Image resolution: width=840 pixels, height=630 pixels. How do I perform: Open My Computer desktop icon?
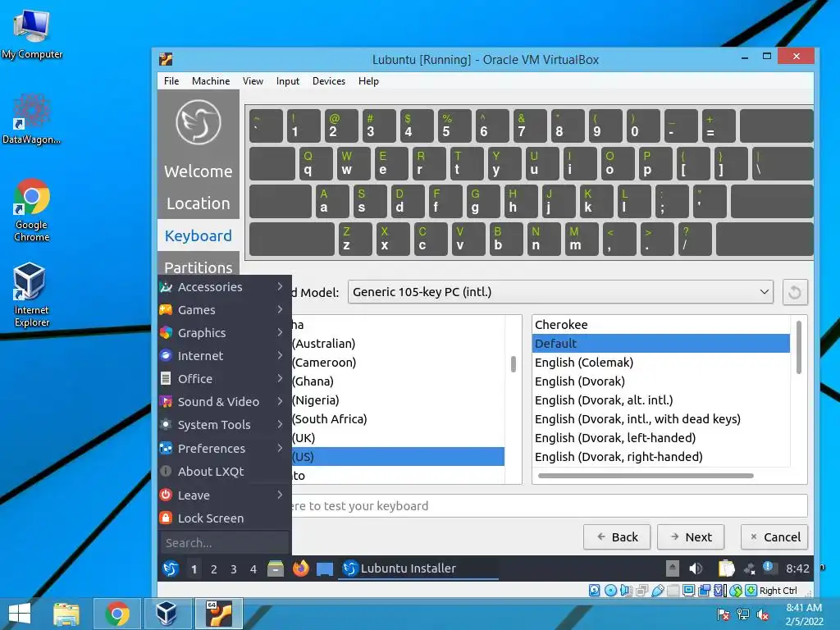pos(32,33)
